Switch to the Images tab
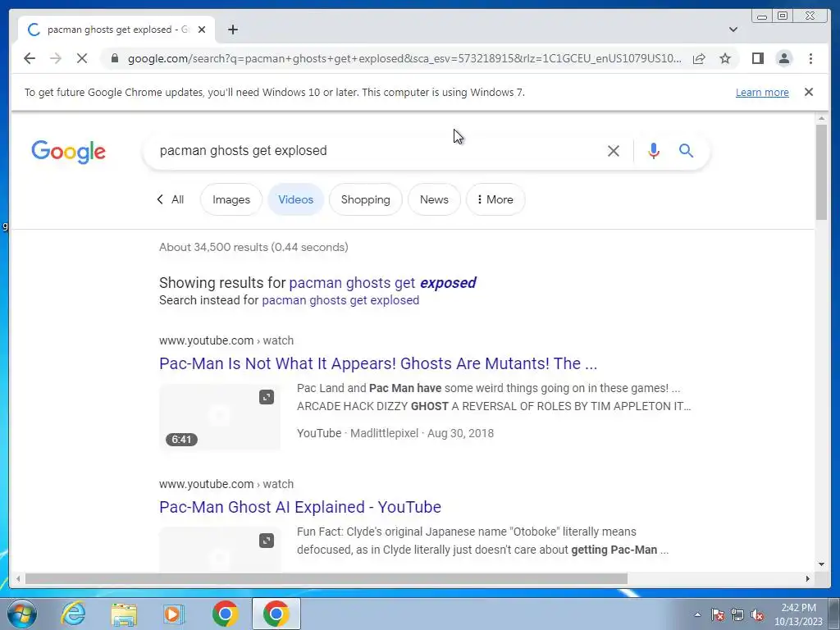 coord(231,199)
